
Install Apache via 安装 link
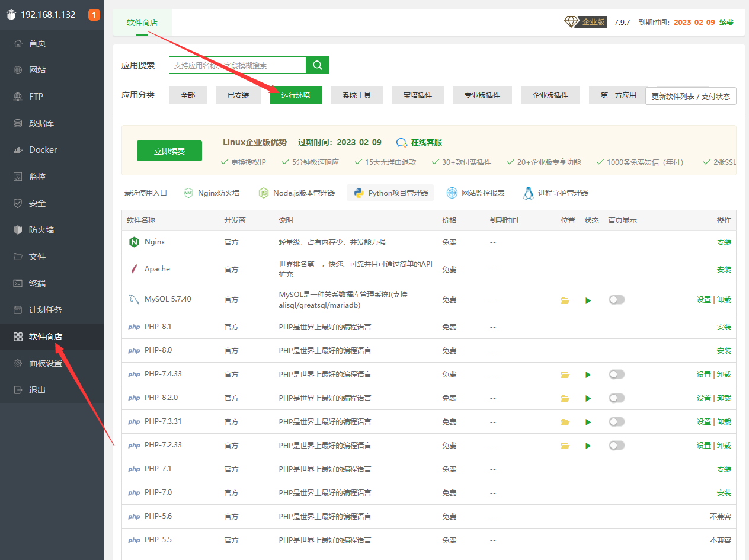[724, 270]
